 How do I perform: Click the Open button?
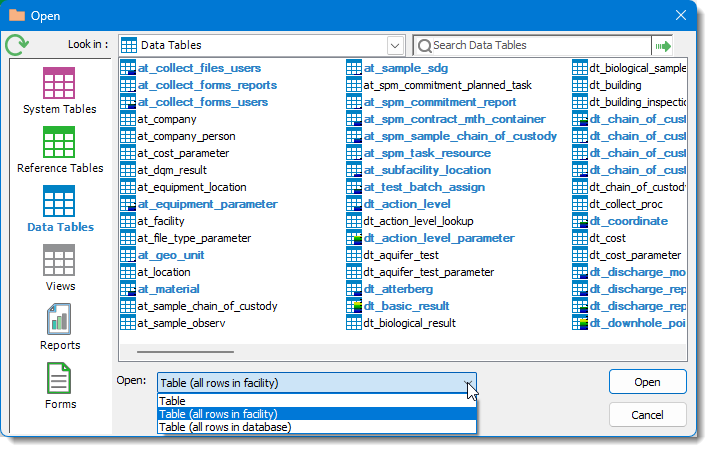click(647, 382)
